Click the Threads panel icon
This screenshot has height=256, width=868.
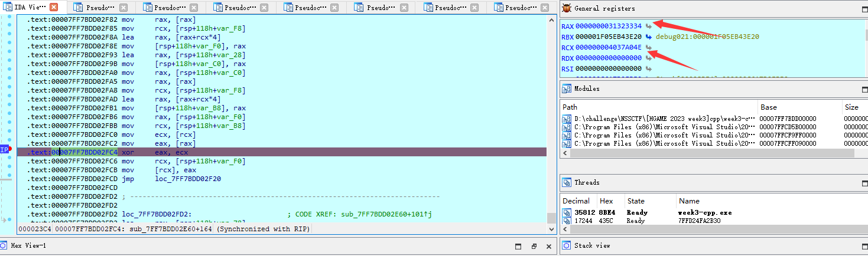(x=567, y=182)
